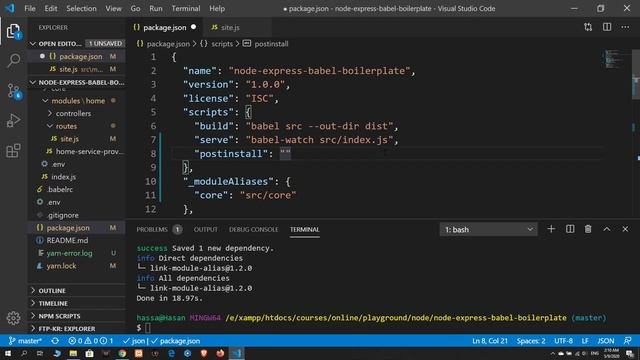Change indentation via Spaces: 2

click(x=531, y=341)
